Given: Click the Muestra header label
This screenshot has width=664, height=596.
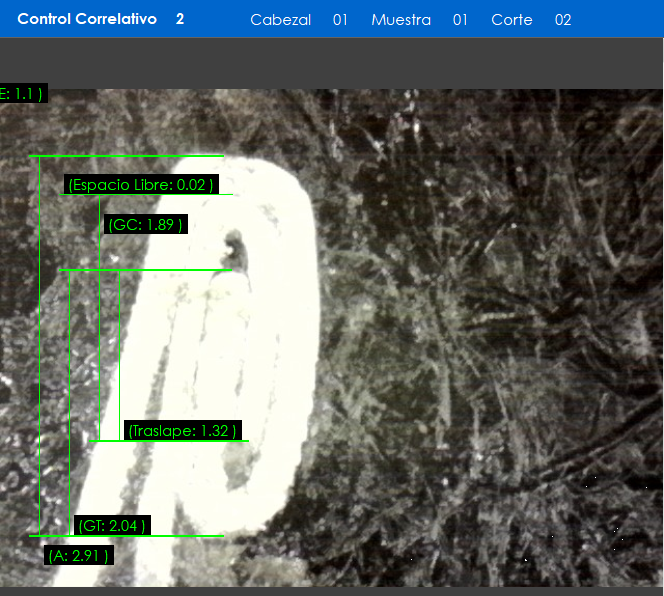Looking at the screenshot, I should [x=401, y=20].
